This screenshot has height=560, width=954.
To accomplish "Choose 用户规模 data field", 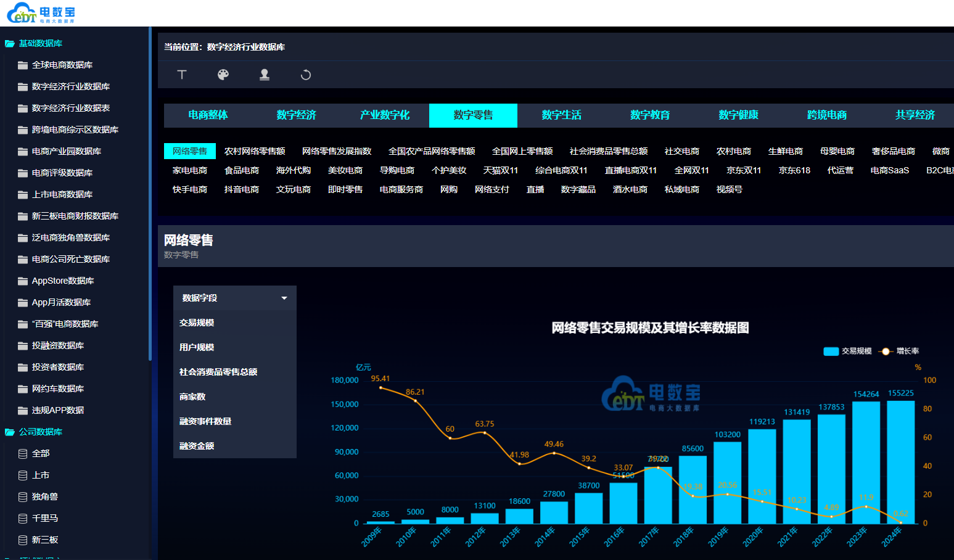I will click(197, 347).
